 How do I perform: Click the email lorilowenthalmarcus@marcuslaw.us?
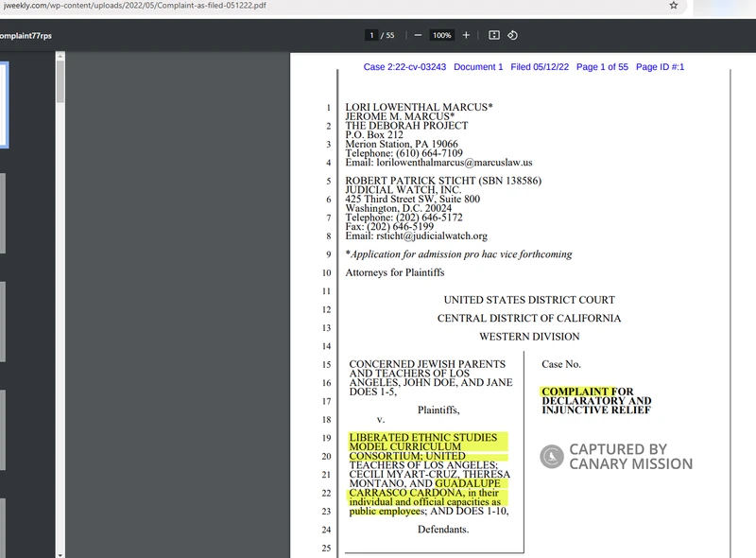[455, 163]
